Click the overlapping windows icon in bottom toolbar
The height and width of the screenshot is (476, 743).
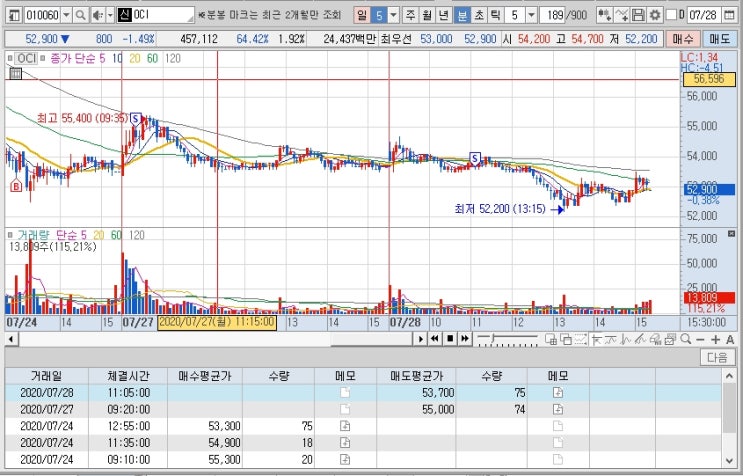pyautogui.click(x=566, y=339)
